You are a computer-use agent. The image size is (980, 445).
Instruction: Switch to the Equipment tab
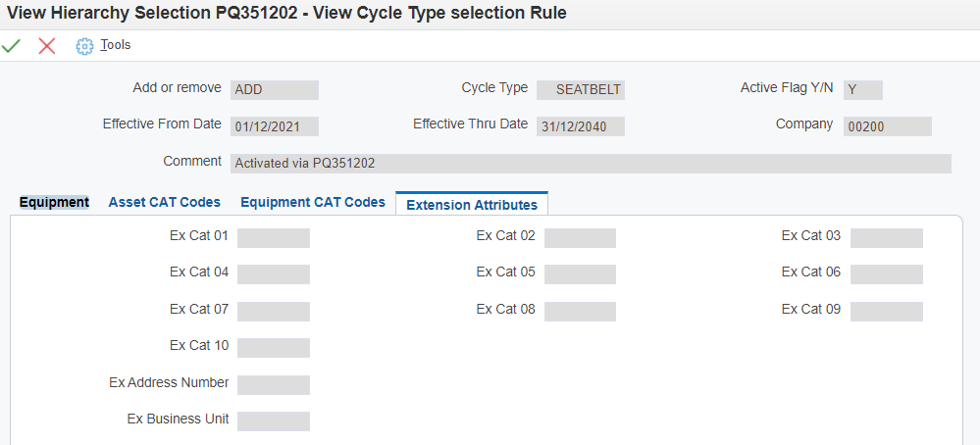click(54, 203)
